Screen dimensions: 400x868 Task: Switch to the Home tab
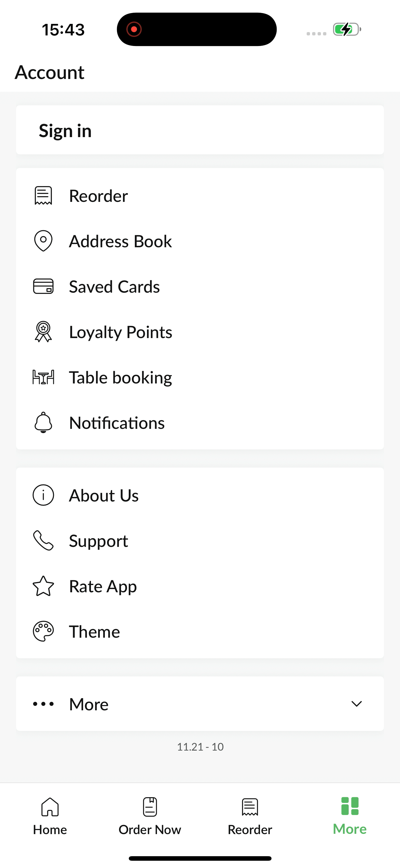tap(50, 816)
